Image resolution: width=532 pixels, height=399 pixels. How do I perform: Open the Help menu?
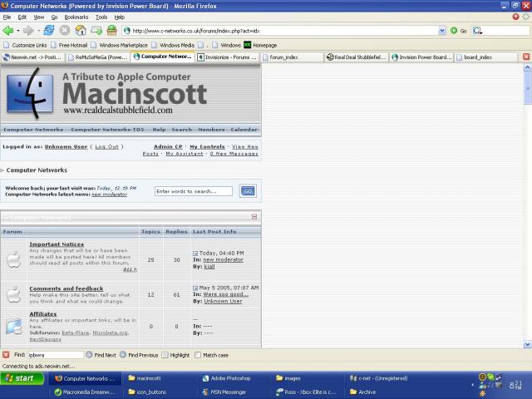point(120,17)
